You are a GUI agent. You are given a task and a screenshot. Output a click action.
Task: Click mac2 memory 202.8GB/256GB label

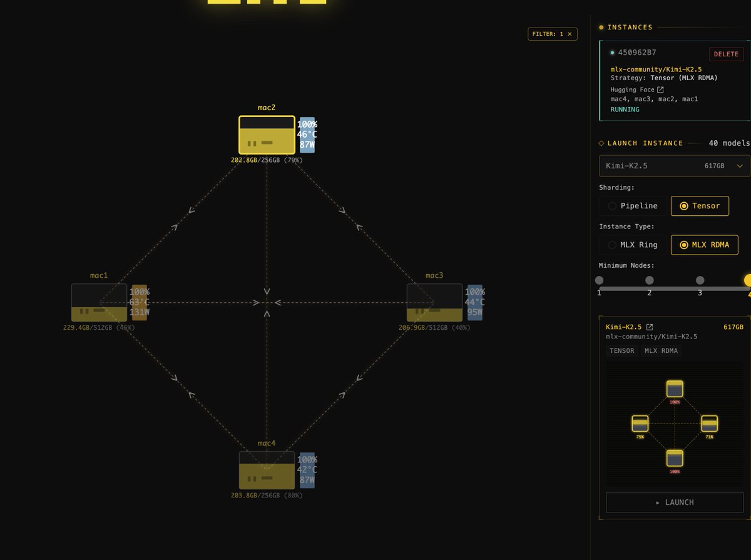(267, 160)
